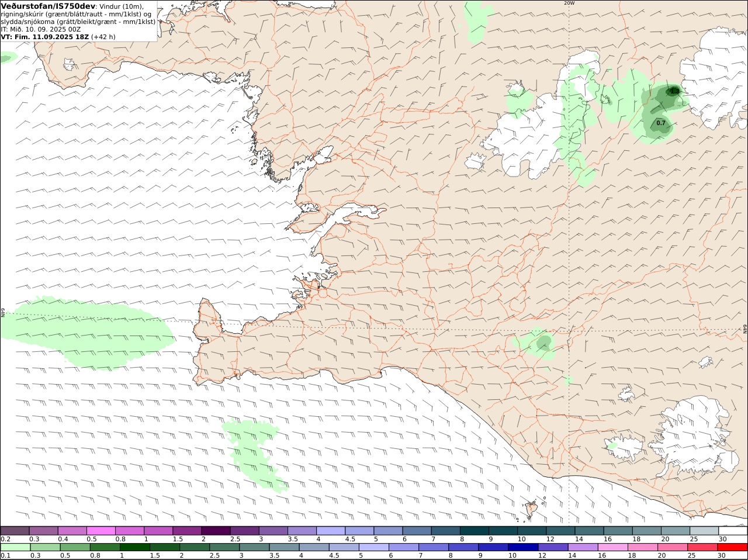Viewport: 748px width, 560px height.
Task: Pick the snow legend swatch starting at 3
Action: (x=273, y=530)
